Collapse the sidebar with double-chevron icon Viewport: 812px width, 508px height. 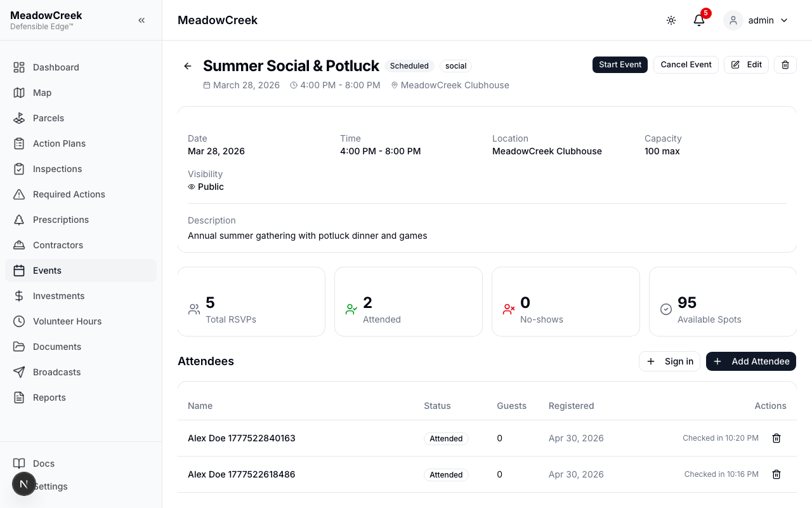[141, 20]
